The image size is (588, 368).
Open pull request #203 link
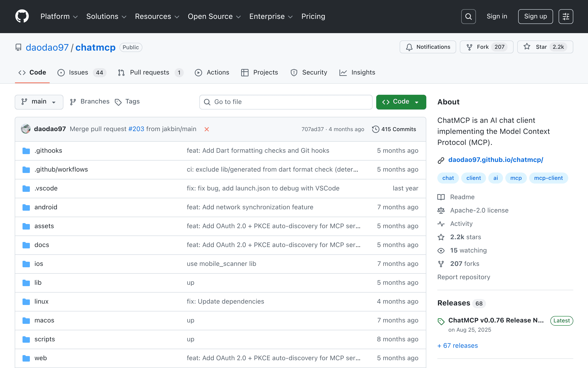(136, 129)
